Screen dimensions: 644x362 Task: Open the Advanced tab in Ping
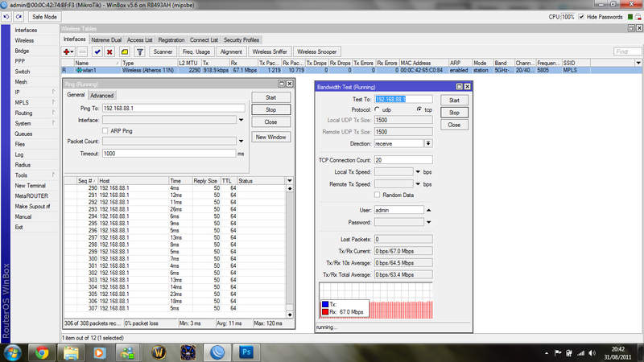tap(101, 96)
